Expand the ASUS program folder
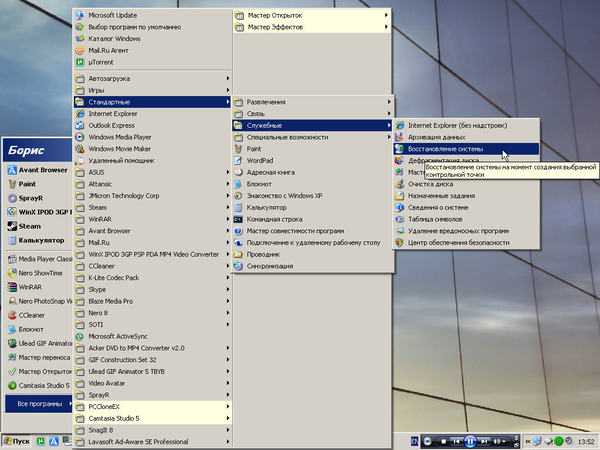Image resolution: width=600 pixels, height=450 pixels. (x=152, y=172)
